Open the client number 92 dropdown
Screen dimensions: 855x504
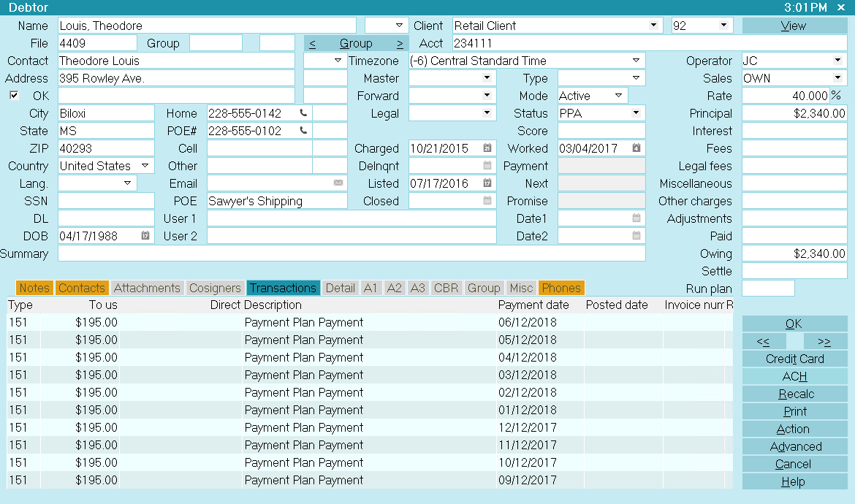point(723,25)
